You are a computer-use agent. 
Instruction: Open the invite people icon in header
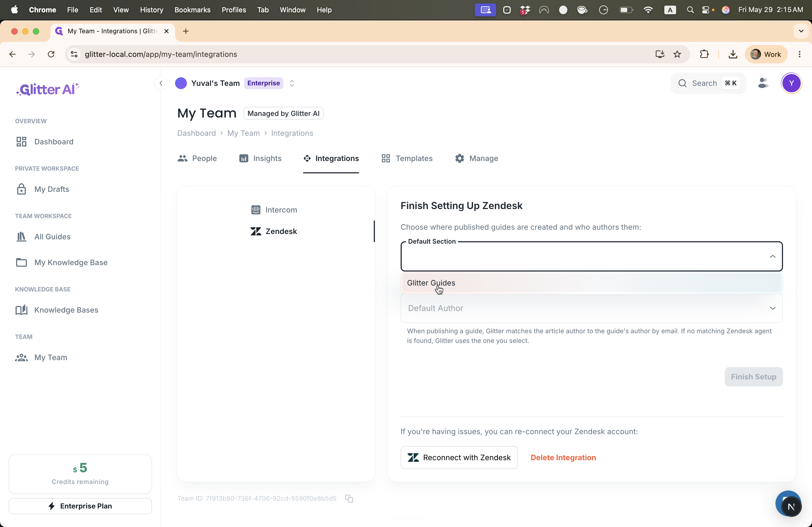pos(763,83)
